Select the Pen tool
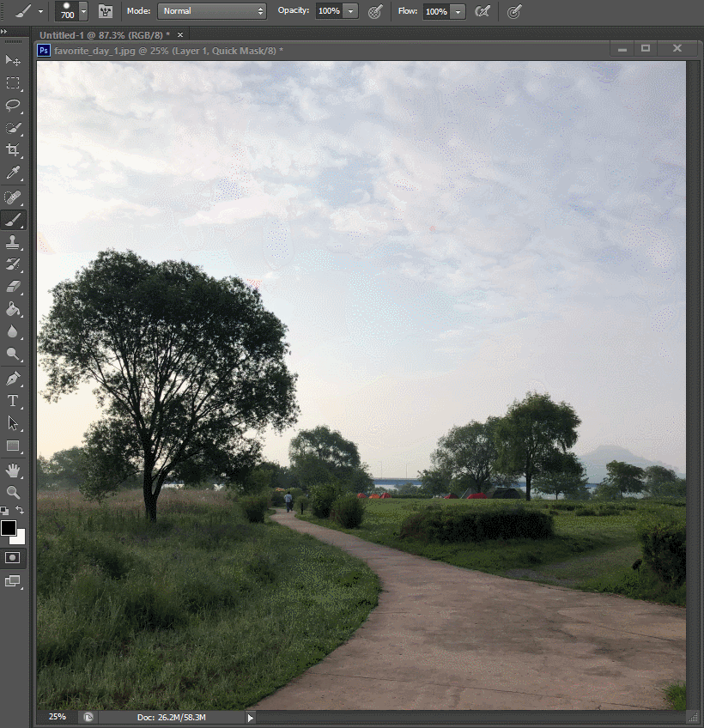The image size is (704, 728). [x=13, y=379]
